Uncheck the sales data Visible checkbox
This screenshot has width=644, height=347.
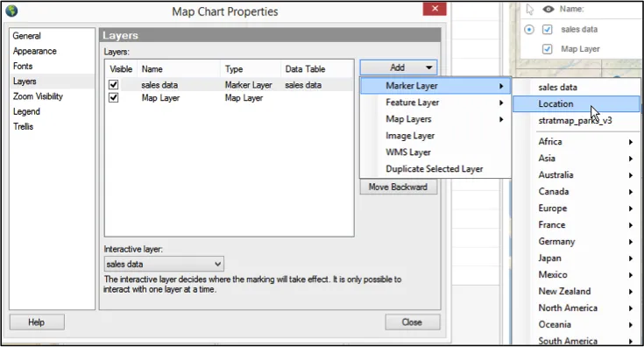(x=113, y=85)
